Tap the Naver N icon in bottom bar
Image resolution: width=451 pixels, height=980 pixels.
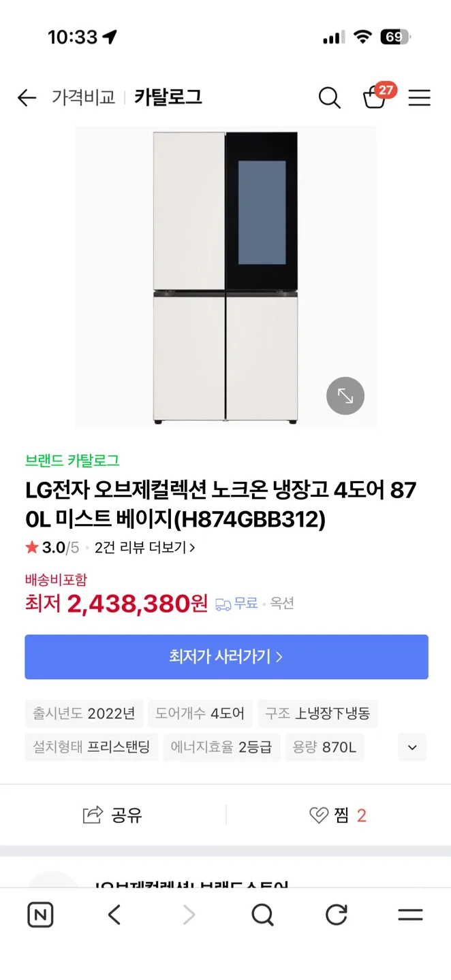[x=40, y=914]
